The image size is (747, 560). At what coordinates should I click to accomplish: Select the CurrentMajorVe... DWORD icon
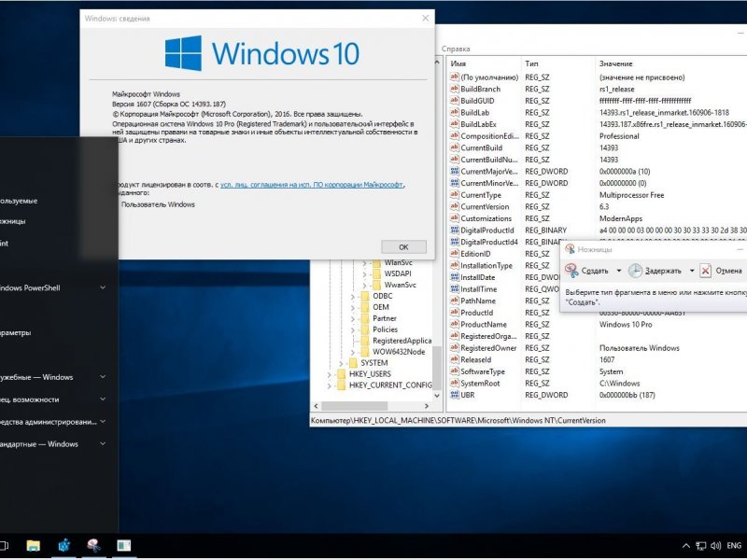(x=454, y=171)
